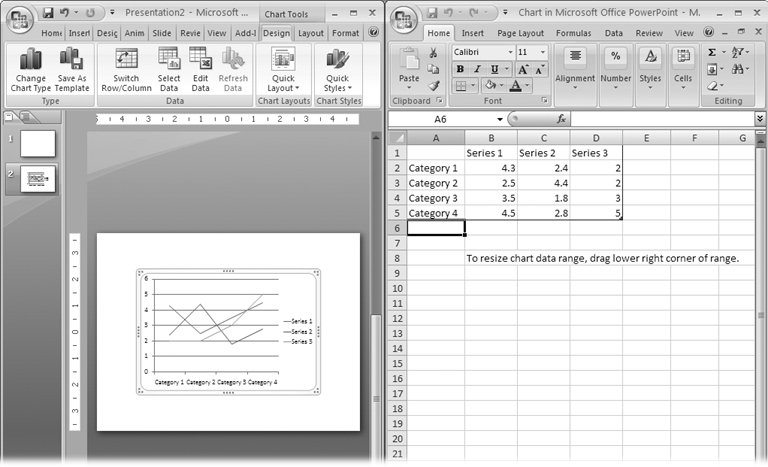The width and height of the screenshot is (768, 467).
Task: Click the Clear eraser icon in Editing group
Action: coord(712,86)
